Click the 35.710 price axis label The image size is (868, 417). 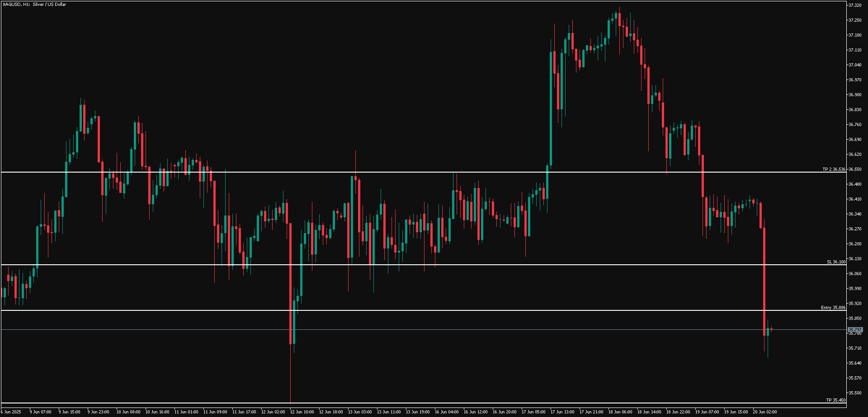pos(855,348)
